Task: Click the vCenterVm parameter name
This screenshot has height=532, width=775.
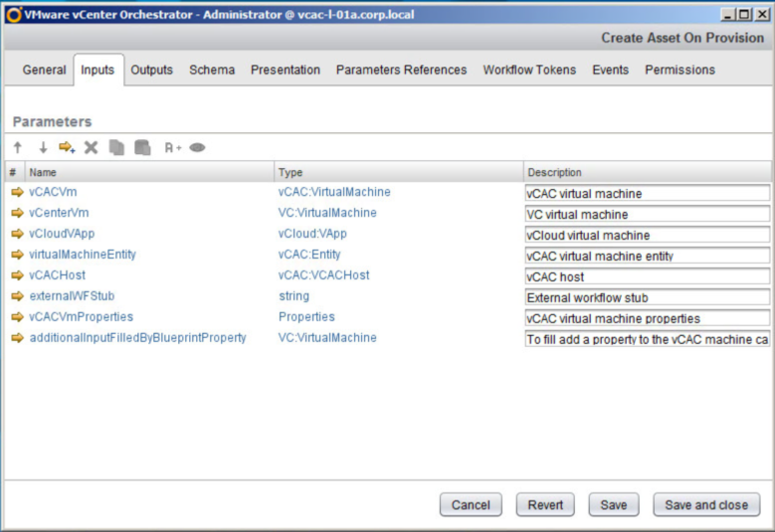Action: click(x=59, y=213)
